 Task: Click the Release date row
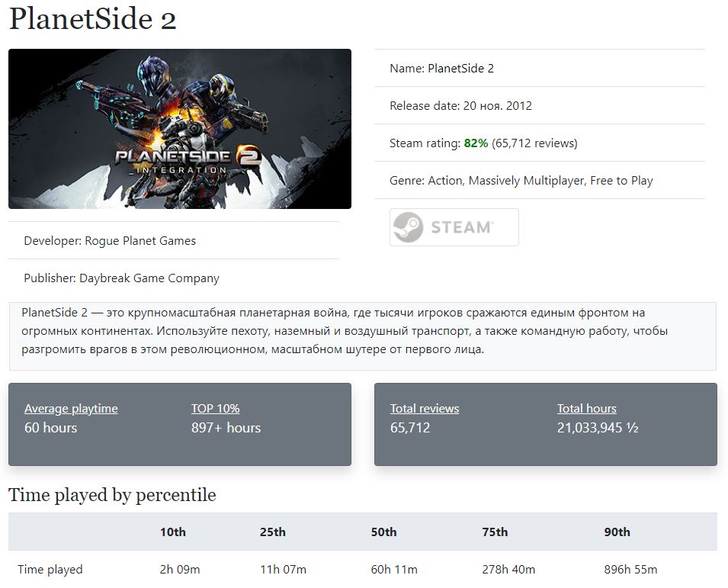pos(460,106)
